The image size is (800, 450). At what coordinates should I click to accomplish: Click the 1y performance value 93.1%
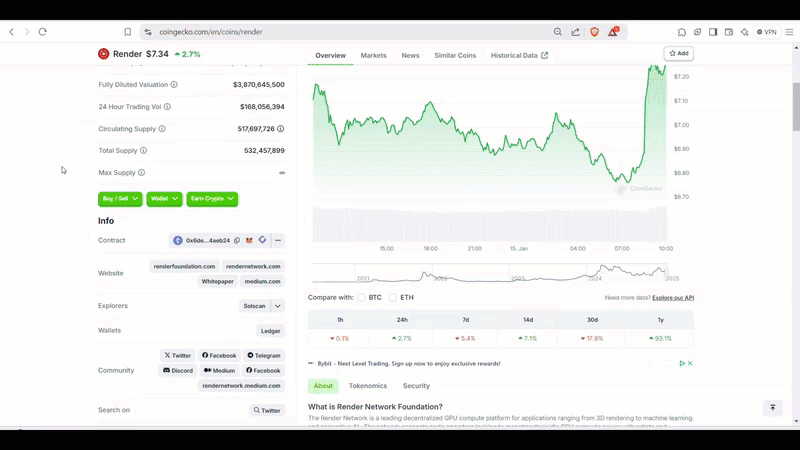pyautogui.click(x=660, y=338)
